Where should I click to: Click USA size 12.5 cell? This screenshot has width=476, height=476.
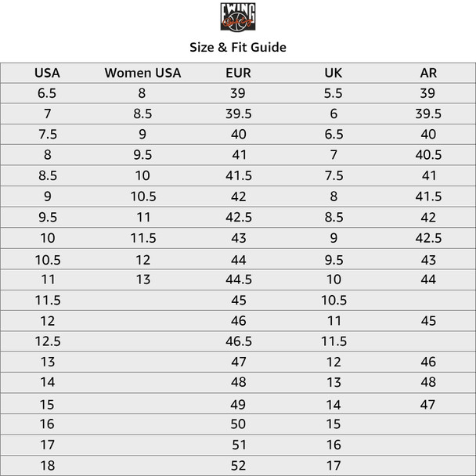47,341
